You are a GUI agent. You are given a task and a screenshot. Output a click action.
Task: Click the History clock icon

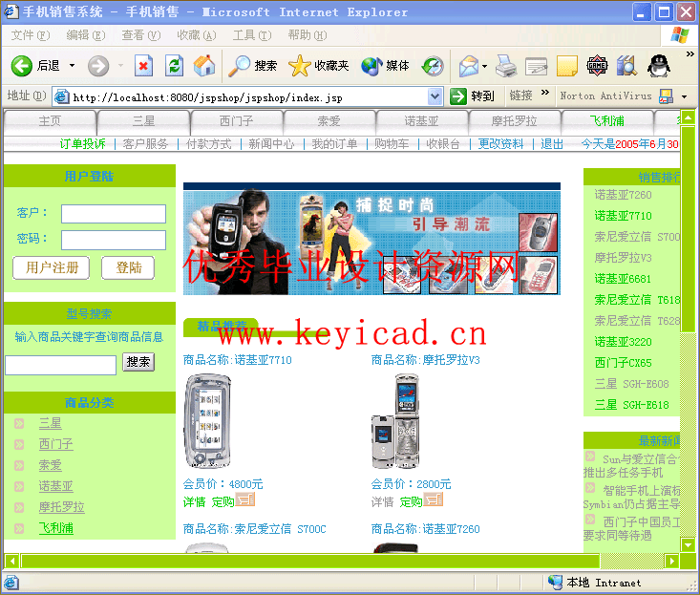click(433, 66)
